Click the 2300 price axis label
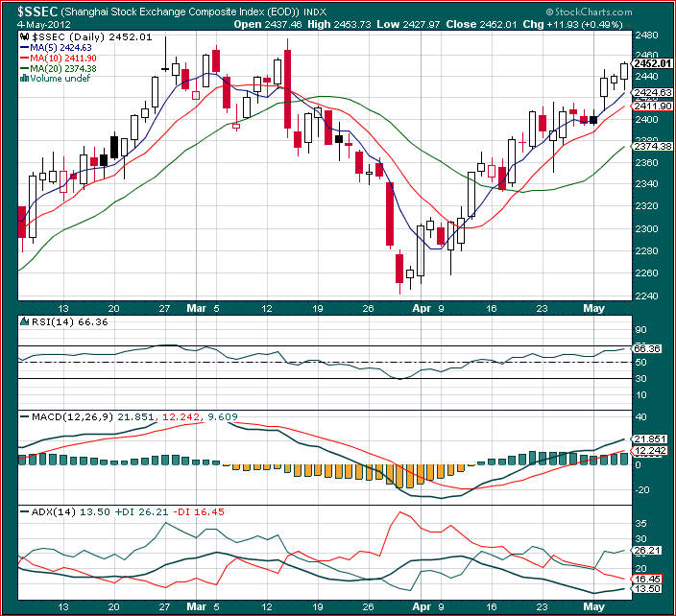Screen dimensions: 676x616 click(x=646, y=228)
